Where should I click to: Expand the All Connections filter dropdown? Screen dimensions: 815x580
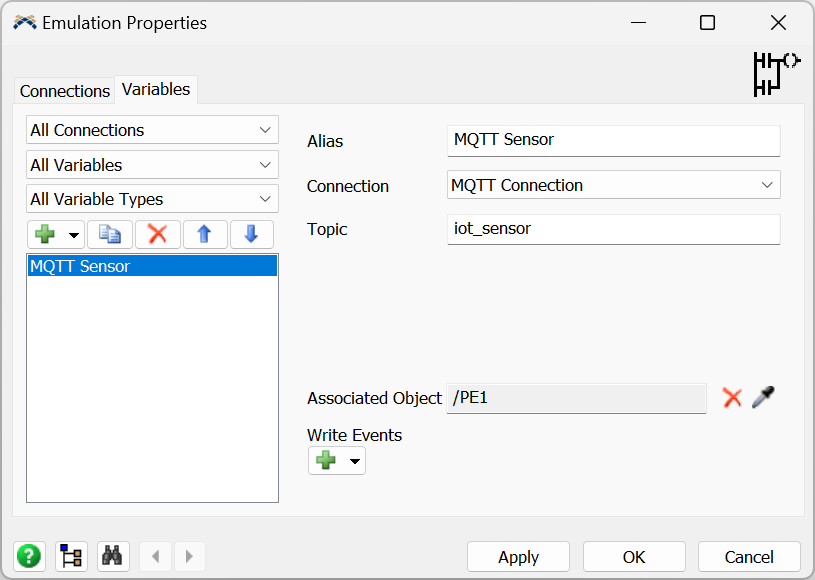point(152,130)
